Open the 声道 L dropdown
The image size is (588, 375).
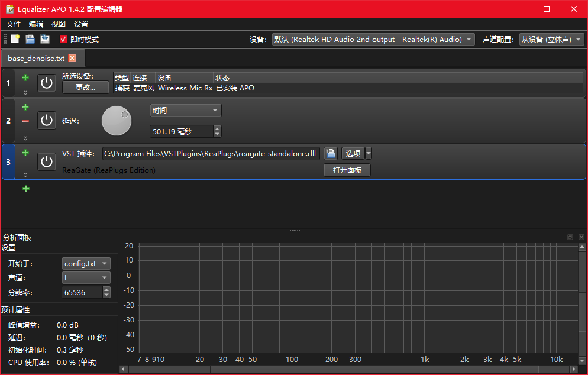pyautogui.click(x=86, y=278)
